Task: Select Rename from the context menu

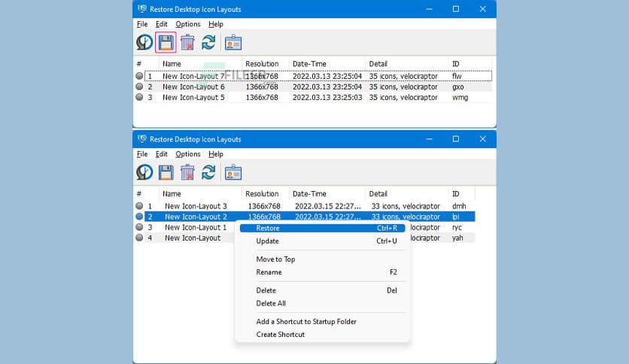Action: click(x=269, y=272)
